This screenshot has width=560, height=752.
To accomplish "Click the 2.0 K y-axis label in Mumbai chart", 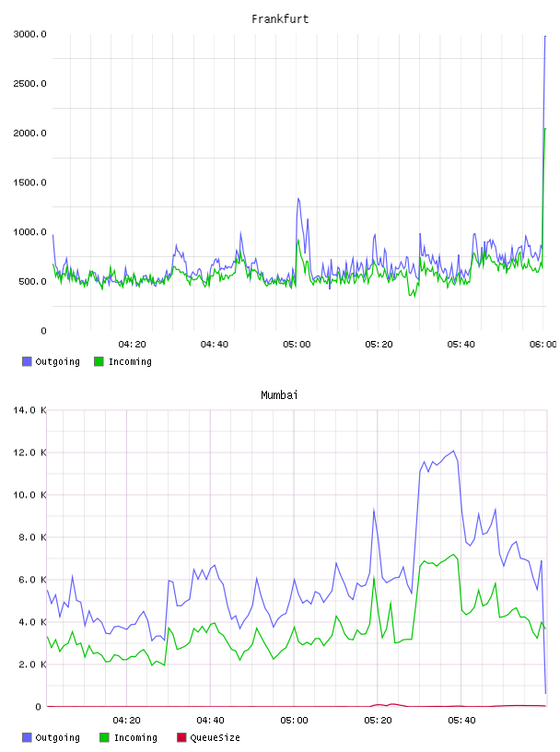I will pyautogui.click(x=32, y=664).
